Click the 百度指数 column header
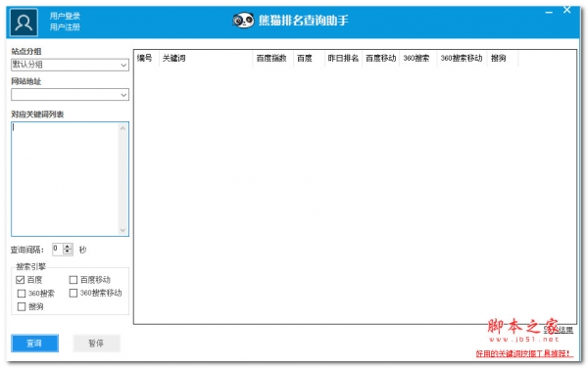Viewport: 588px width, 368px height. 273,58
